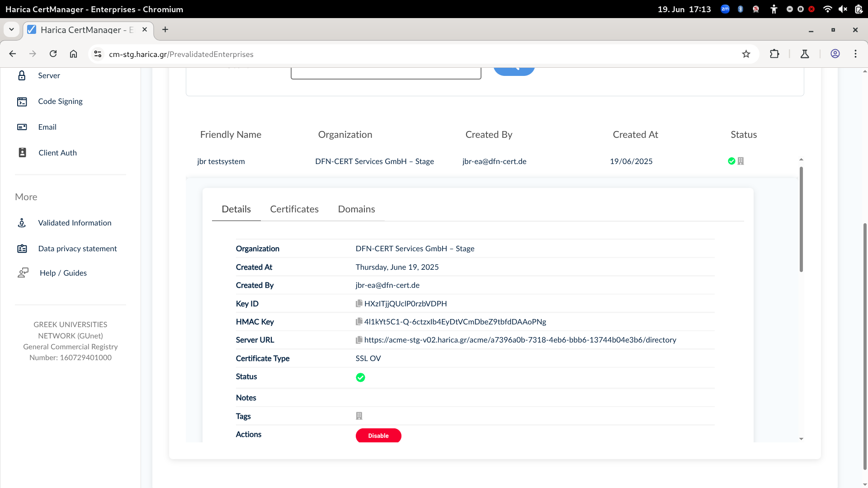Open Client Auth menu item
The width and height of the screenshot is (868, 488).
(x=57, y=153)
